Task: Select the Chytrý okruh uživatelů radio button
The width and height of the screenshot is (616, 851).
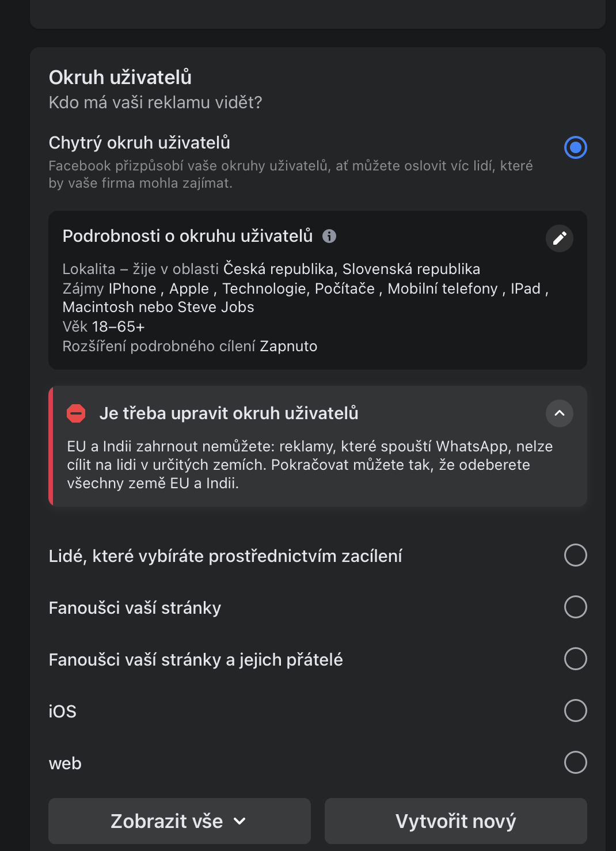Action: pyautogui.click(x=575, y=147)
